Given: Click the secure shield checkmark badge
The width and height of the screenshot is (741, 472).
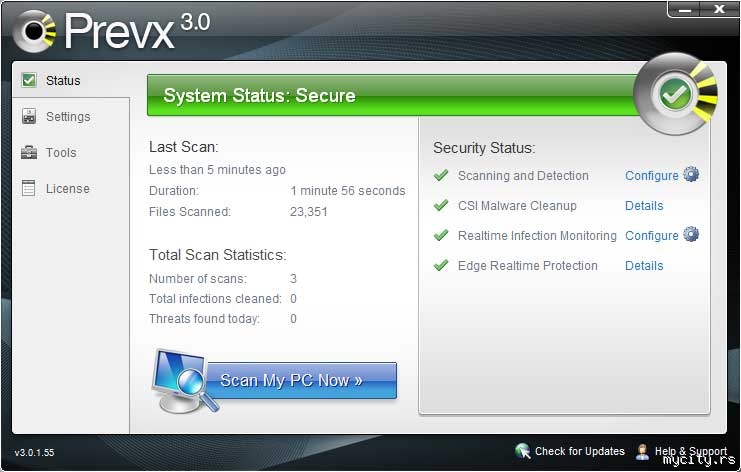Looking at the screenshot, I should (676, 94).
